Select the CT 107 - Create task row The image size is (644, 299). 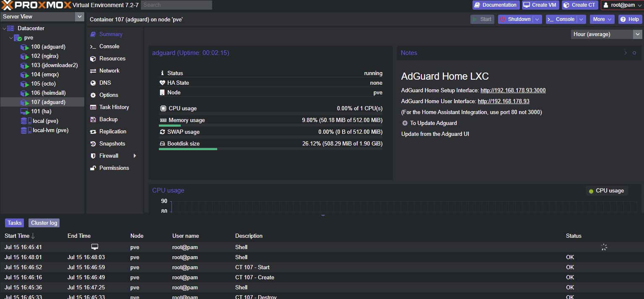click(322, 277)
